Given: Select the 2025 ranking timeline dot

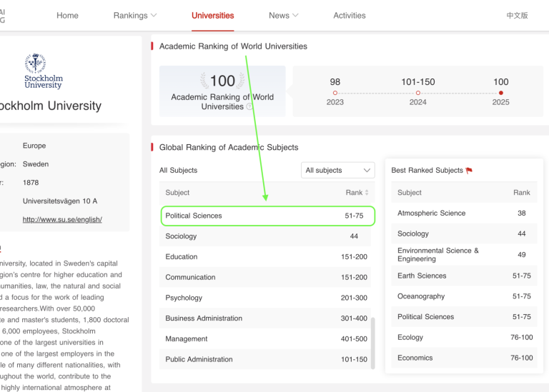Looking at the screenshot, I should (x=500, y=93).
